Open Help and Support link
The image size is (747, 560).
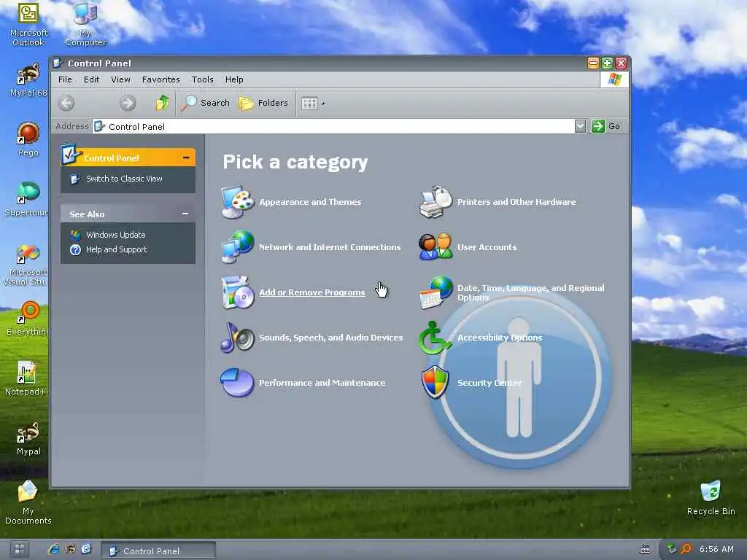[116, 249]
